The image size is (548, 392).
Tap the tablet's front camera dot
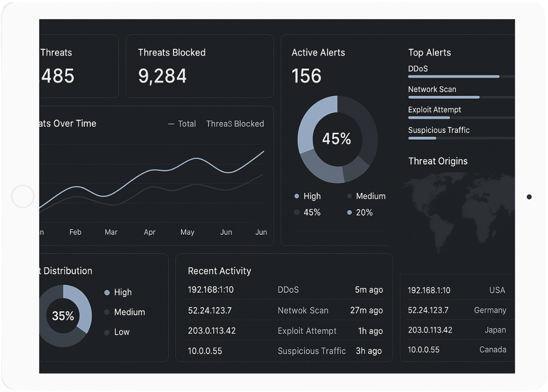click(x=529, y=197)
